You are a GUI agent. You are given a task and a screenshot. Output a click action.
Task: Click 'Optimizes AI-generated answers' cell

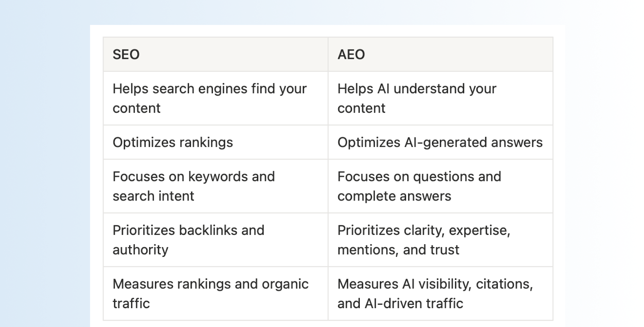(440, 142)
